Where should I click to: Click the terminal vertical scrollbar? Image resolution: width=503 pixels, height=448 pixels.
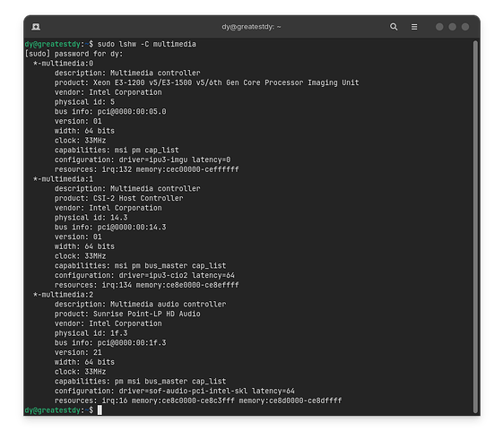pyautogui.click(x=476, y=227)
